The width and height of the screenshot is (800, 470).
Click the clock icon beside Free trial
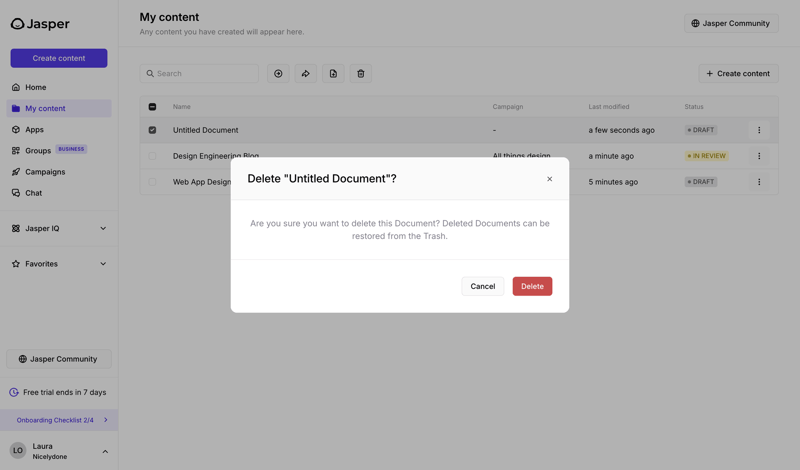click(x=14, y=392)
